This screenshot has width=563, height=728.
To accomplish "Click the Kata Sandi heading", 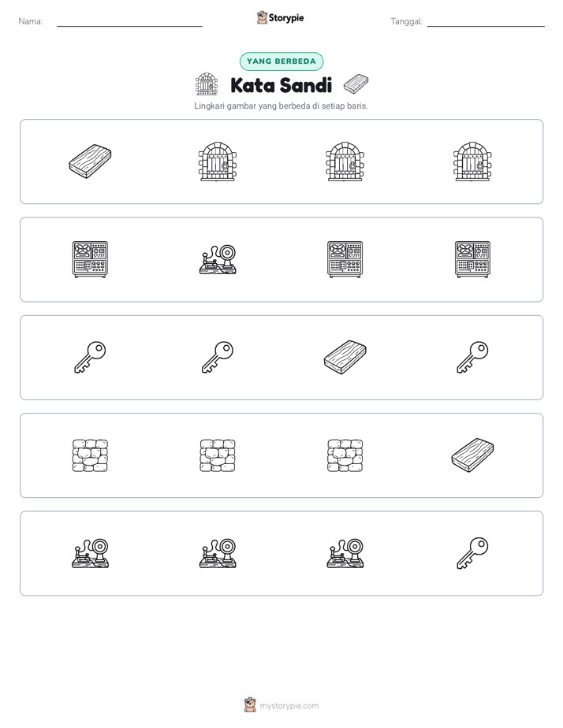I will coord(281,85).
